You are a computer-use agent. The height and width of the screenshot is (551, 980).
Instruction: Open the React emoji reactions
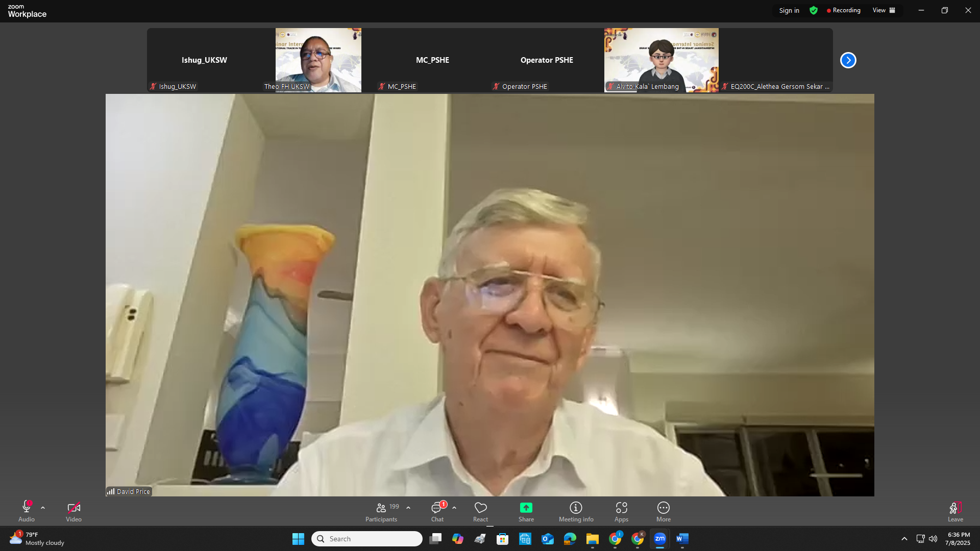click(x=480, y=511)
